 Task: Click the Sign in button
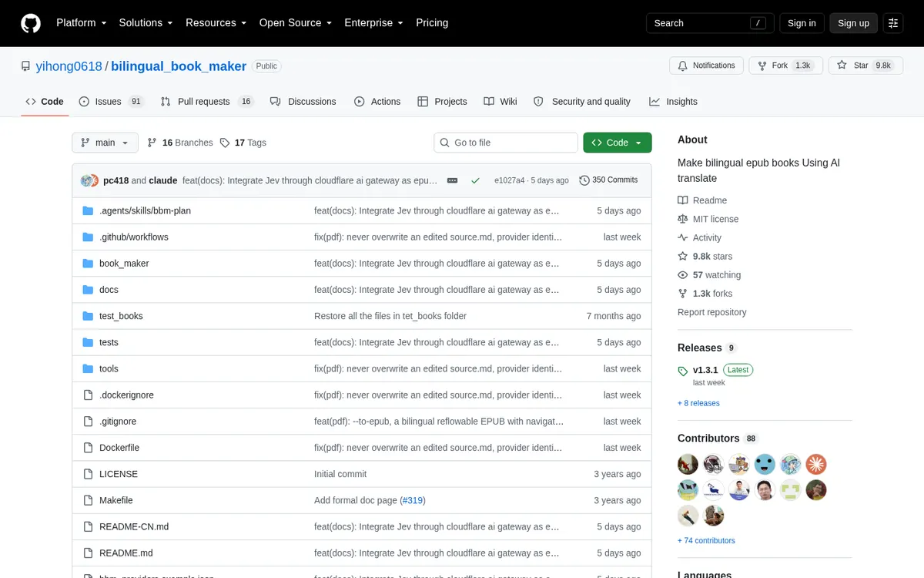click(x=802, y=23)
